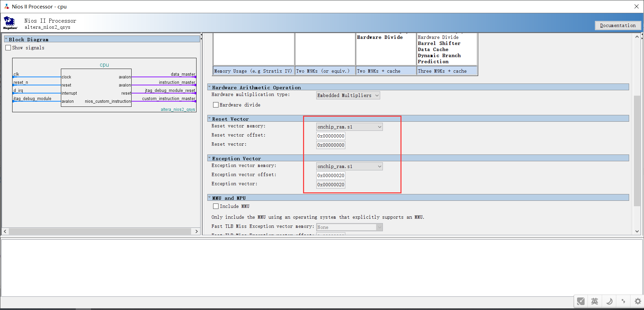Click 'altera_nios2_qsys' link text in block diagram
644x310 pixels.
[x=178, y=110]
